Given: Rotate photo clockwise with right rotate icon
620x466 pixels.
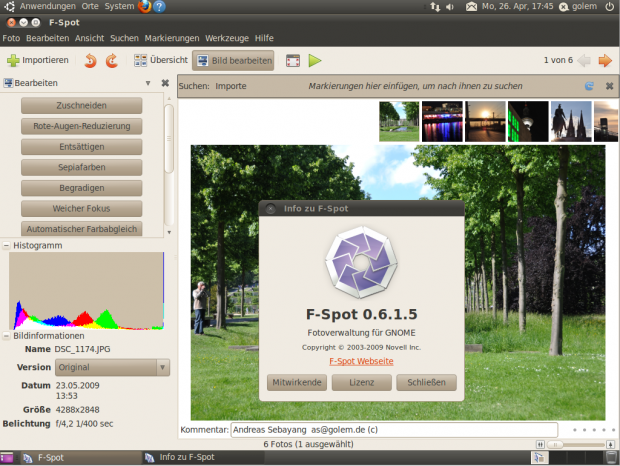Looking at the screenshot, I should (x=112, y=61).
